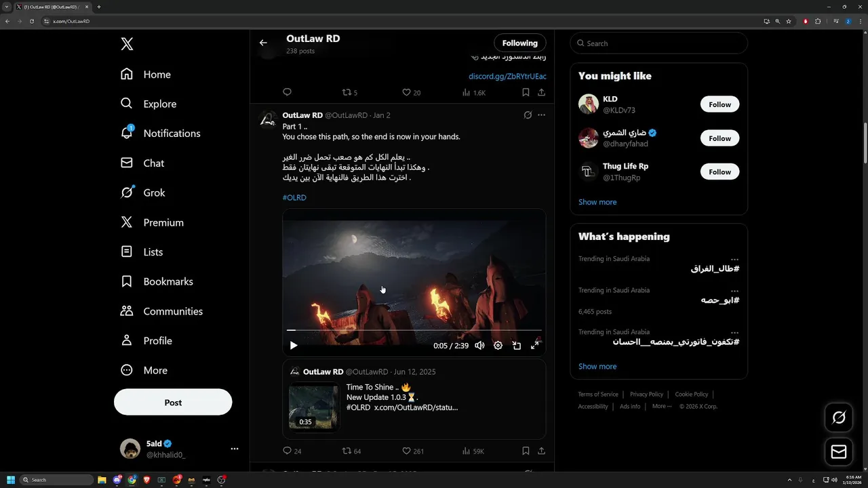
Task: Click the X logo in the sidebar
Action: (x=127, y=44)
